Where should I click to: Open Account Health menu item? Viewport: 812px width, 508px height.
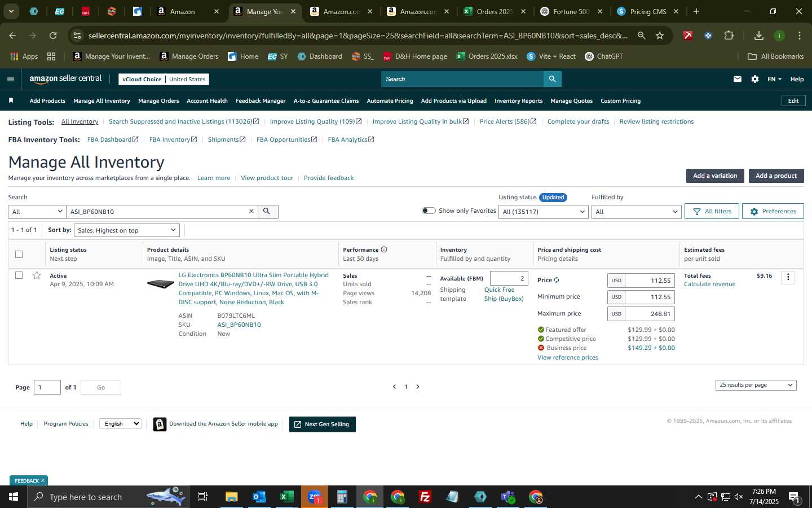tap(207, 100)
